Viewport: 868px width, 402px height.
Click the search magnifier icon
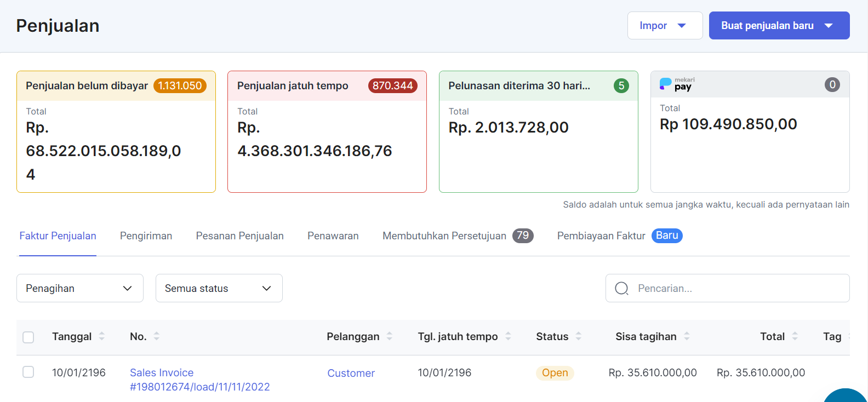coord(621,288)
